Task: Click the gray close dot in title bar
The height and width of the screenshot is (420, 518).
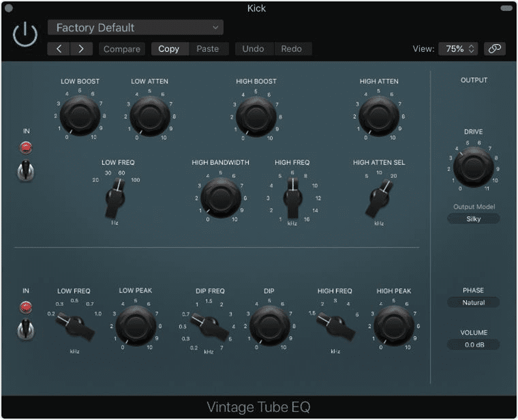Action: click(9, 8)
